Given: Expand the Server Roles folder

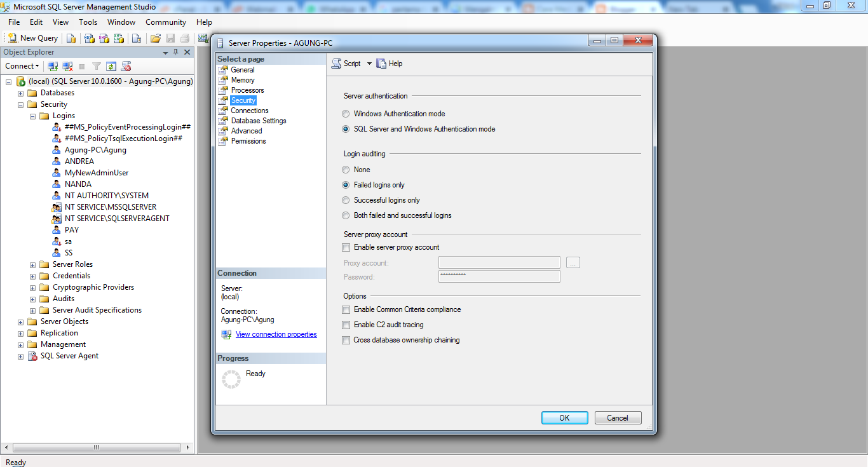Looking at the screenshot, I should [x=33, y=264].
